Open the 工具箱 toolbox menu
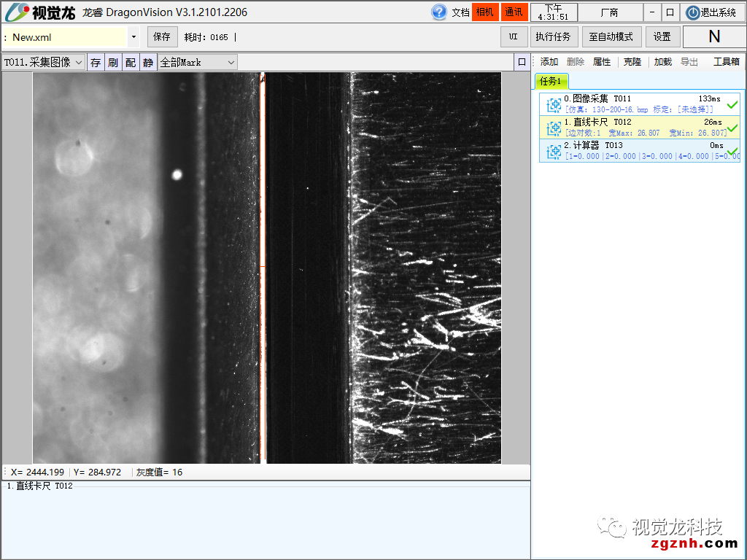The image size is (747, 560). (x=726, y=62)
